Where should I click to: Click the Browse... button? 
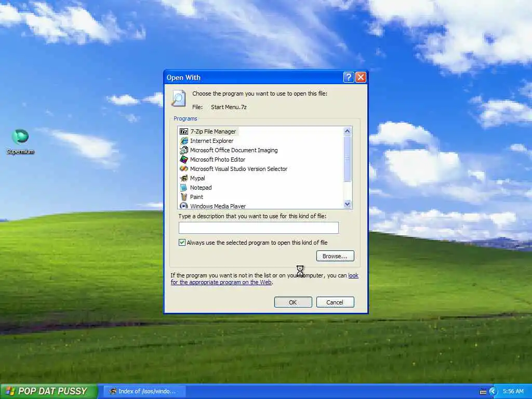pyautogui.click(x=335, y=256)
